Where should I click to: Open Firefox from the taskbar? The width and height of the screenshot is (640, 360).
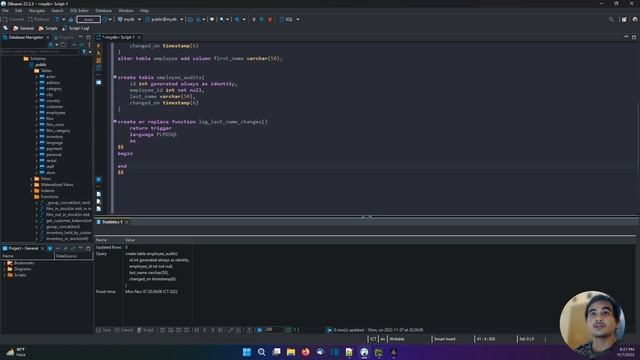click(x=305, y=352)
